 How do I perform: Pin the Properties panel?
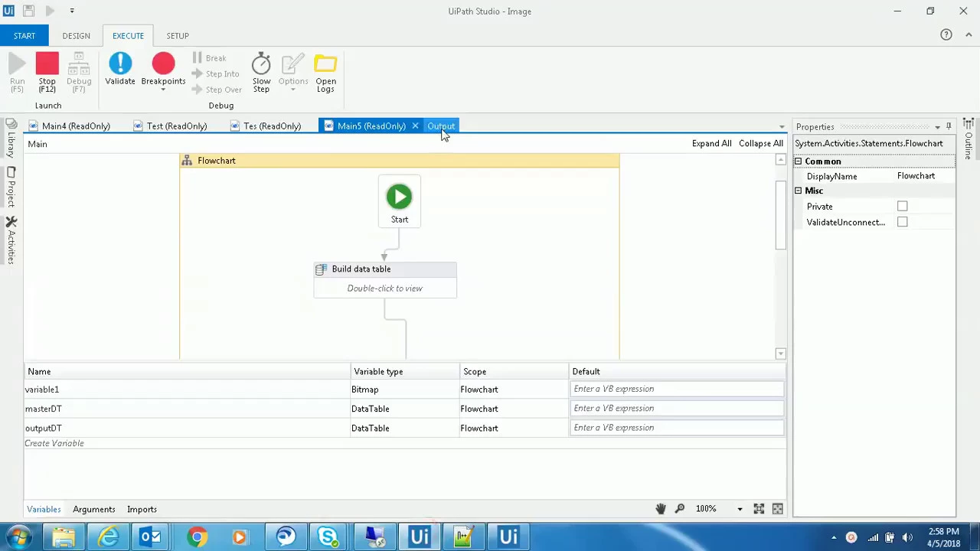[949, 126]
